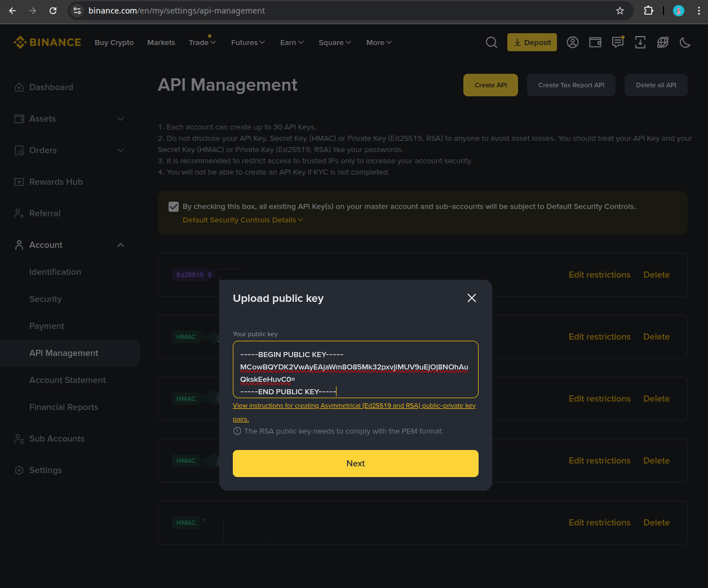Click Create API button
The image size is (708, 588).
click(x=490, y=85)
